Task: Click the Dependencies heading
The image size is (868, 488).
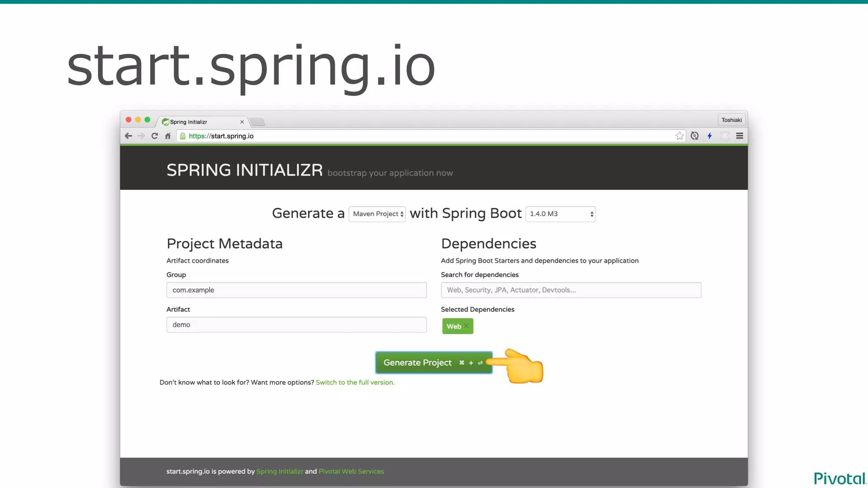Action: 489,244
